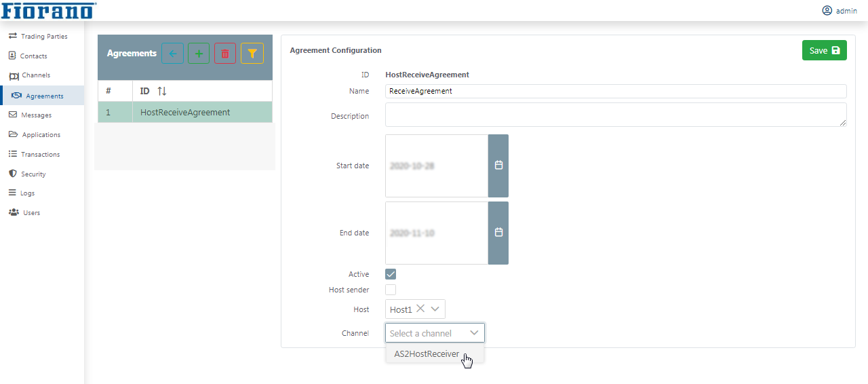This screenshot has height=384, width=868.
Task: Choose AS2HostReceiver from channel list
Action: pyautogui.click(x=435, y=353)
